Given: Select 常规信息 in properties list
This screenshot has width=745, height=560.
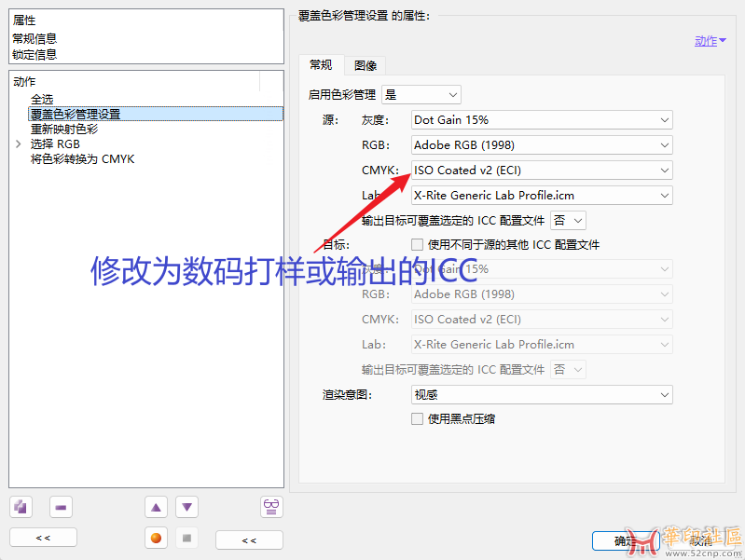Looking at the screenshot, I should point(34,38).
